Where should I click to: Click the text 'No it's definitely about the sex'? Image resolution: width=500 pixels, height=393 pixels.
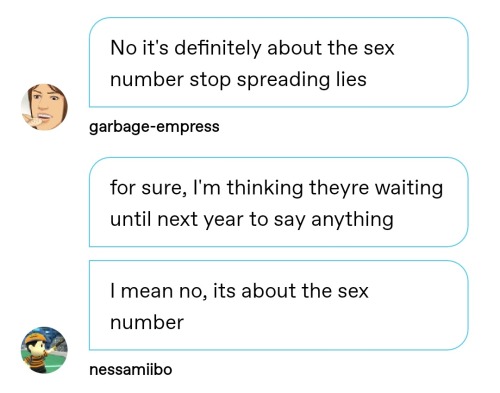click(252, 48)
